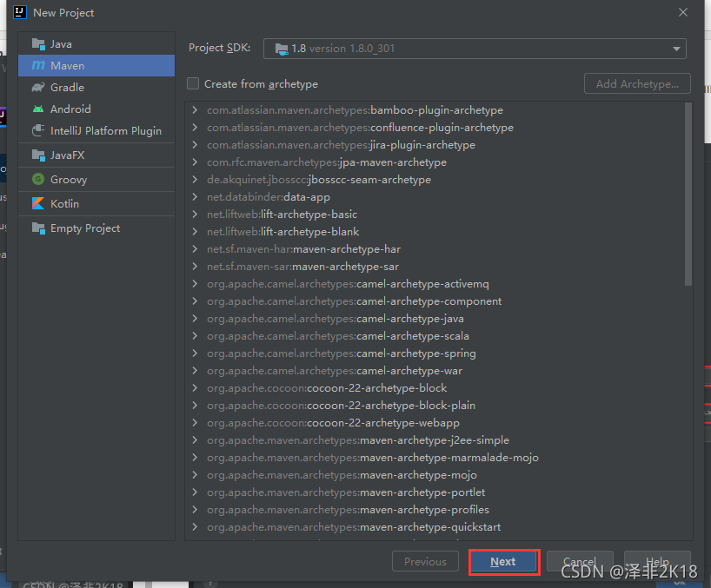Close the New Project dialog
The image size is (711, 588).
click(683, 12)
